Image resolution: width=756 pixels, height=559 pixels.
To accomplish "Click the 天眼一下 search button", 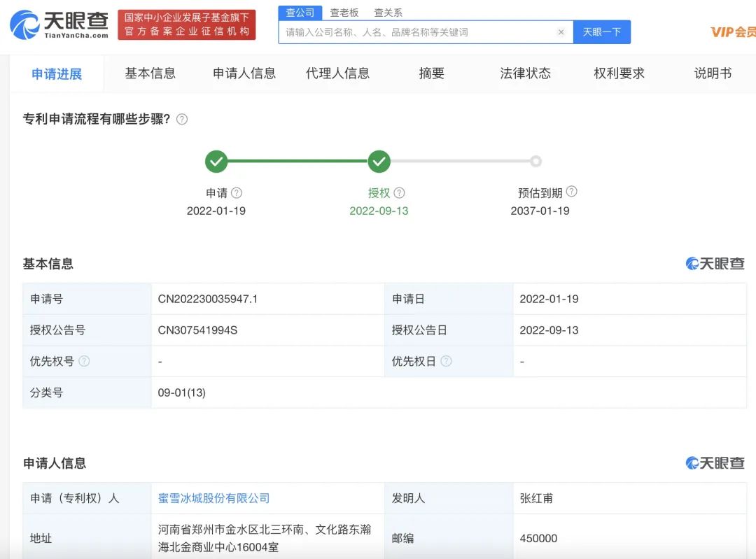I will click(x=602, y=32).
